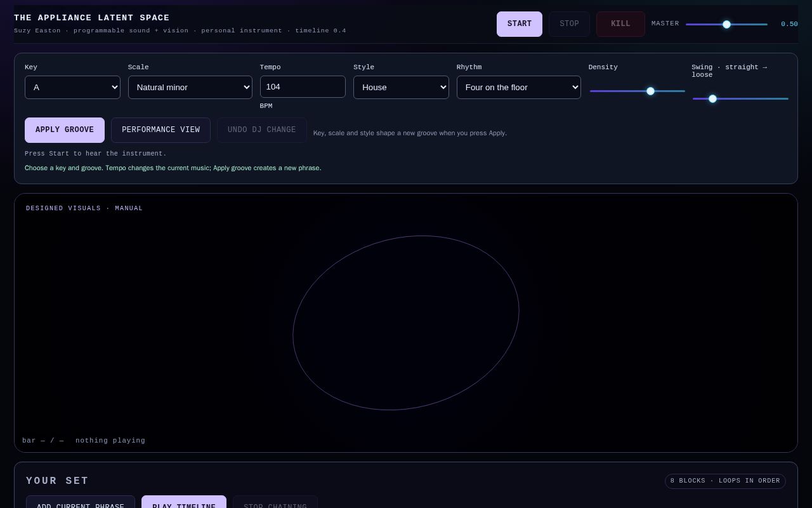Hit the KILL button
Viewport: 812px width, 508px height.
click(x=620, y=24)
